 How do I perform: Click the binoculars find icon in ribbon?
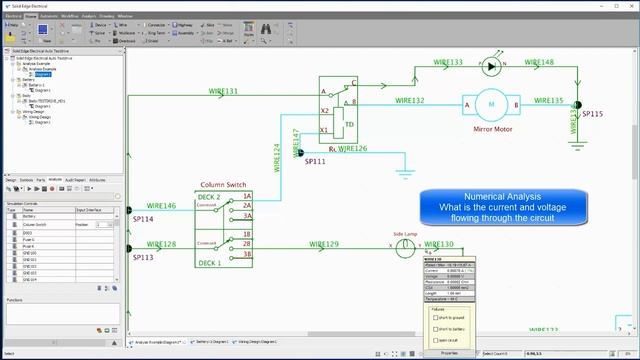coord(266,29)
